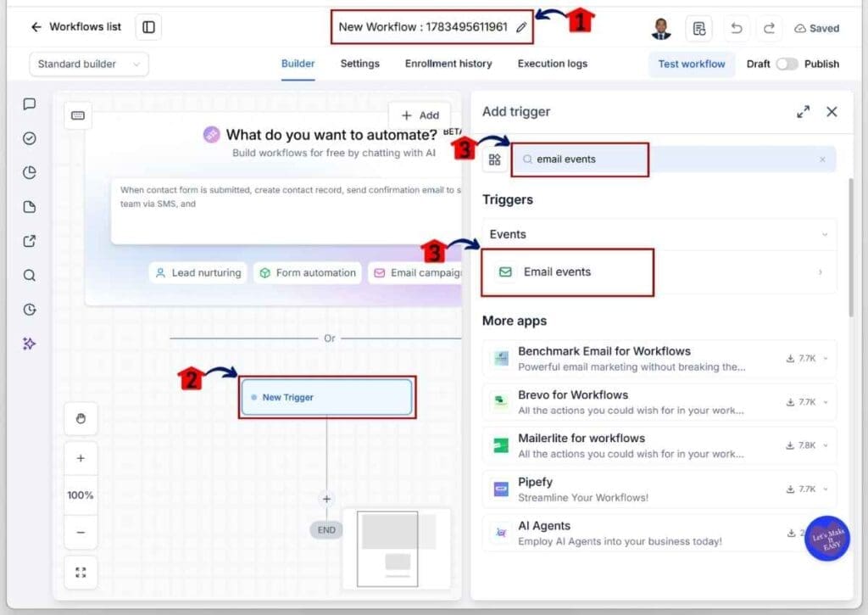
Task: Select Brevo for Workflows app
Action: (x=659, y=402)
